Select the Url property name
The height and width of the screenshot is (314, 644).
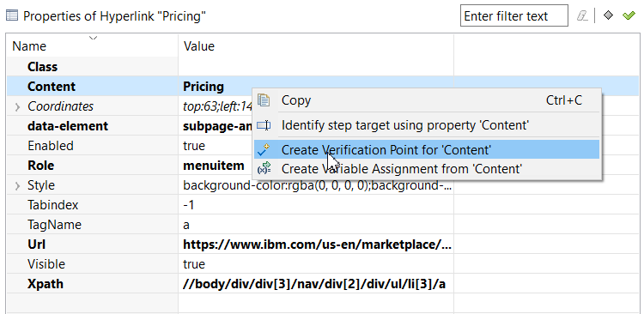(37, 245)
